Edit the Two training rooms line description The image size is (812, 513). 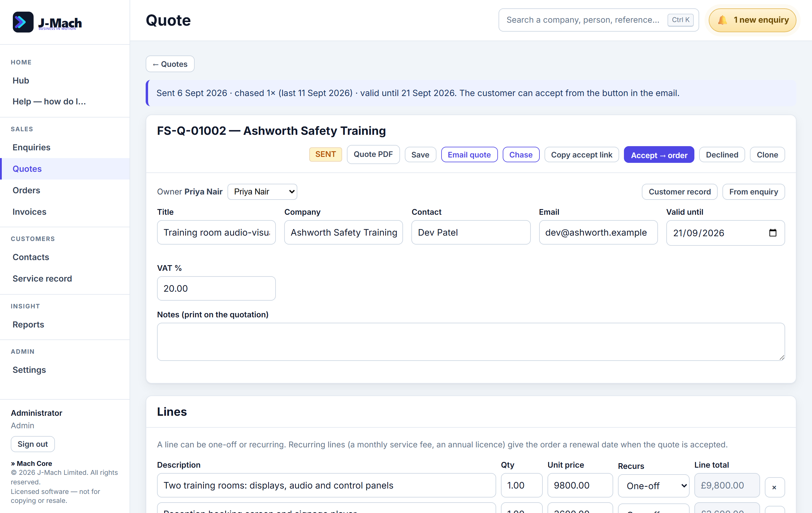[326, 485]
